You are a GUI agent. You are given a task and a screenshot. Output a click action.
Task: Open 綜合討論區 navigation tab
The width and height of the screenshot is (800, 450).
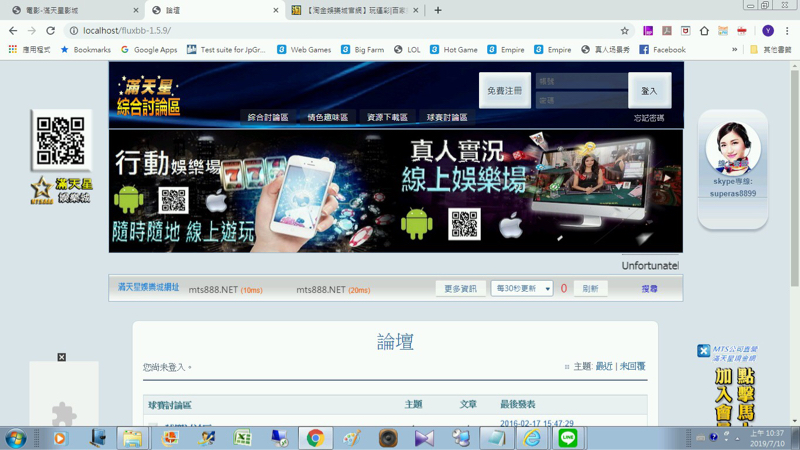point(268,117)
